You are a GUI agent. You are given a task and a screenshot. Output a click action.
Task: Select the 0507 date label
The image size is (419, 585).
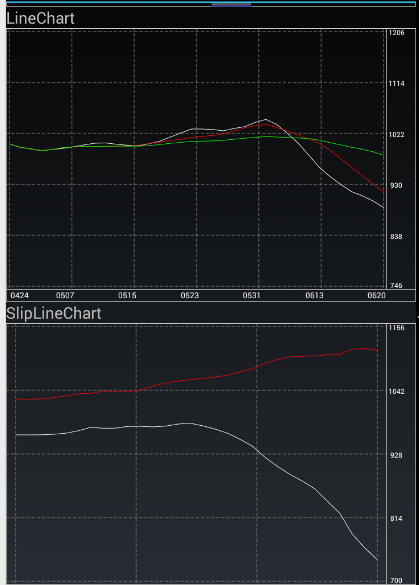pyautogui.click(x=65, y=295)
